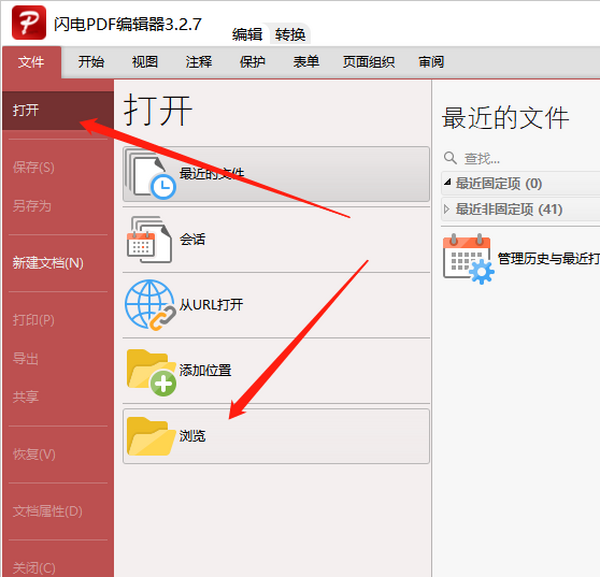The height and width of the screenshot is (577, 600).
Task: Click the 最近的文件 list button
Action: click(x=276, y=174)
